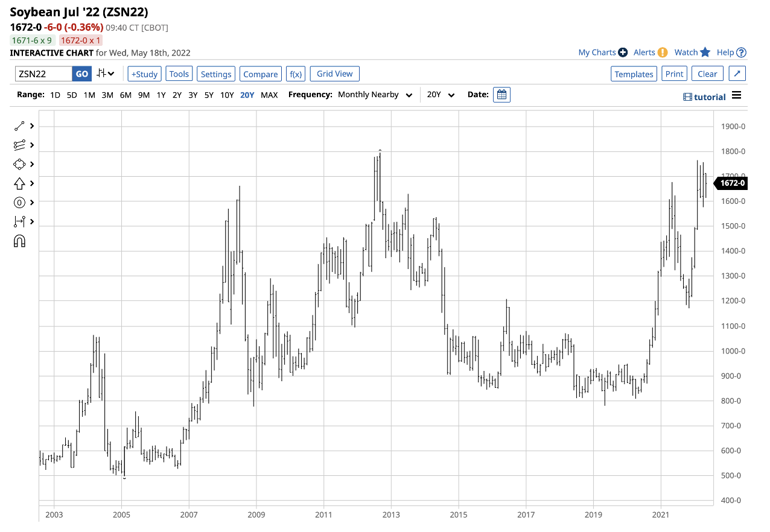The width and height of the screenshot is (770, 532).
Task: Open the Monthly Nearby frequency dropdown
Action: 375,95
